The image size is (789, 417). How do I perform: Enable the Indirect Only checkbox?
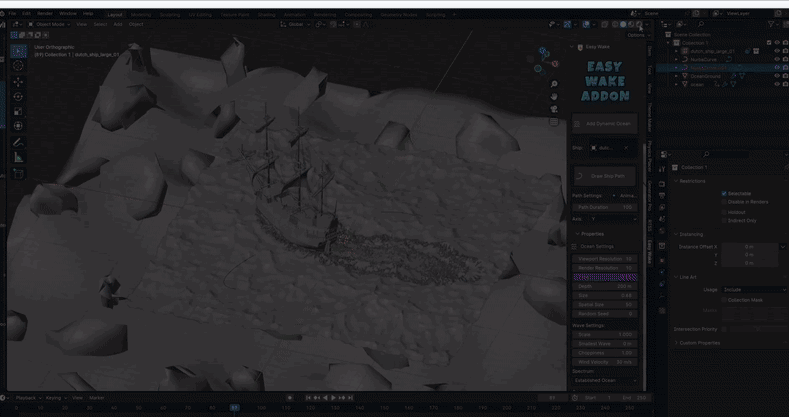724,220
